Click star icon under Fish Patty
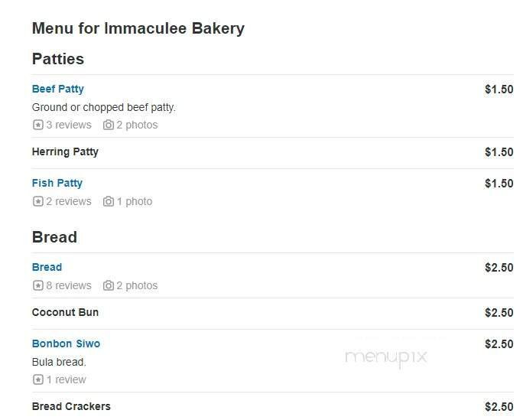 (x=37, y=201)
